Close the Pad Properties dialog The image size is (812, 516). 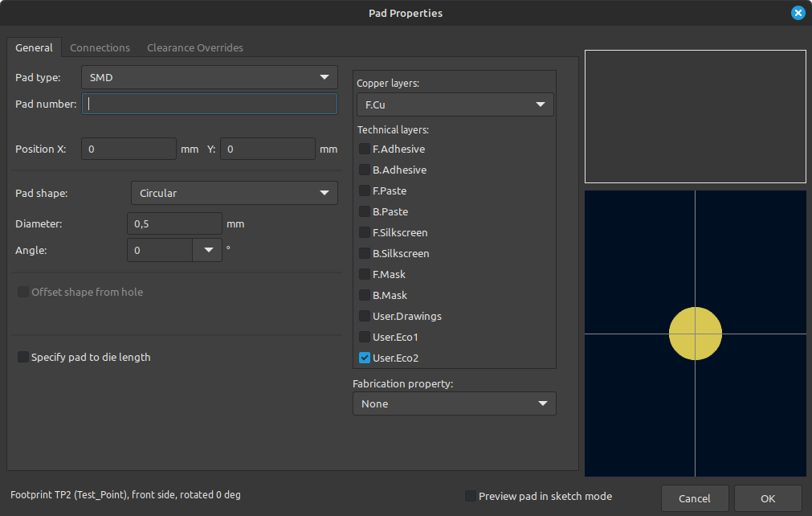click(x=798, y=13)
